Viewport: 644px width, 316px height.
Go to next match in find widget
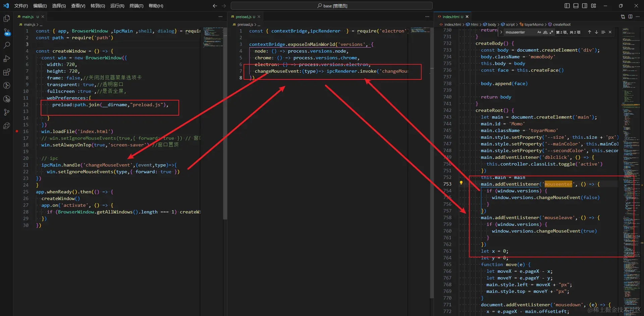point(596,32)
